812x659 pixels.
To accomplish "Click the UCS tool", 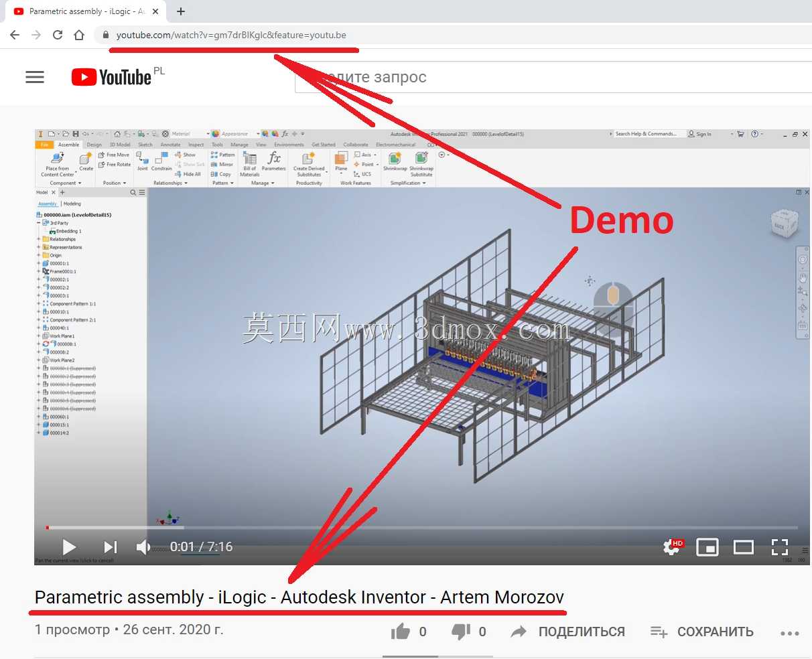I will (x=362, y=174).
